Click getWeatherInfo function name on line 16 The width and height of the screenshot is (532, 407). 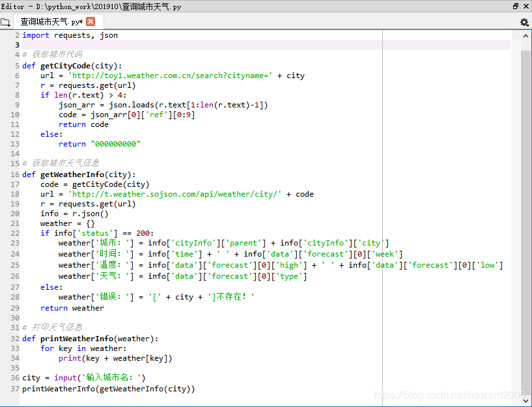[72, 175]
